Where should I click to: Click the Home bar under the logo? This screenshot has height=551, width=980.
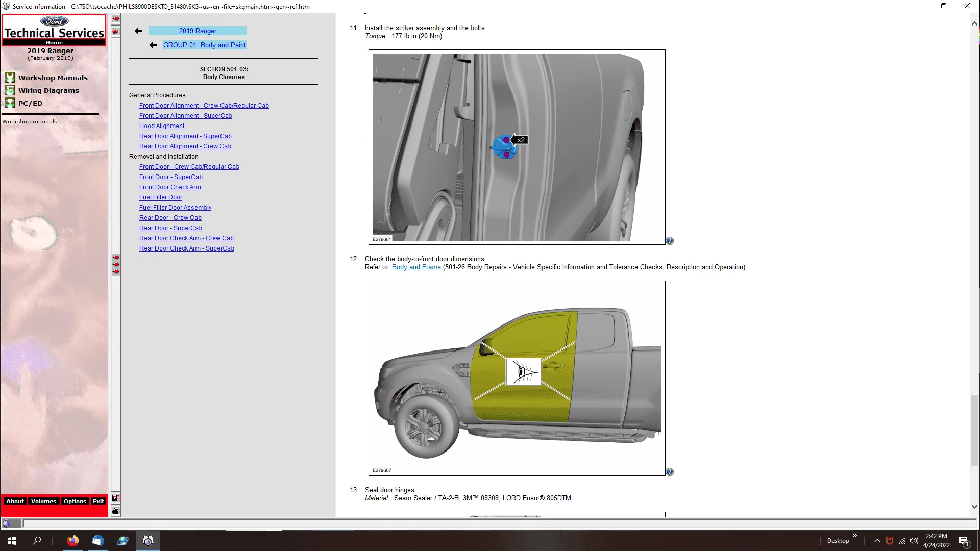54,43
